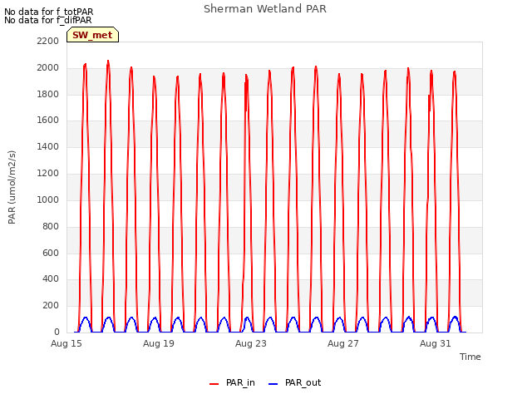
Task: Click the Aug 27 axis tick label
Action: tap(343, 343)
